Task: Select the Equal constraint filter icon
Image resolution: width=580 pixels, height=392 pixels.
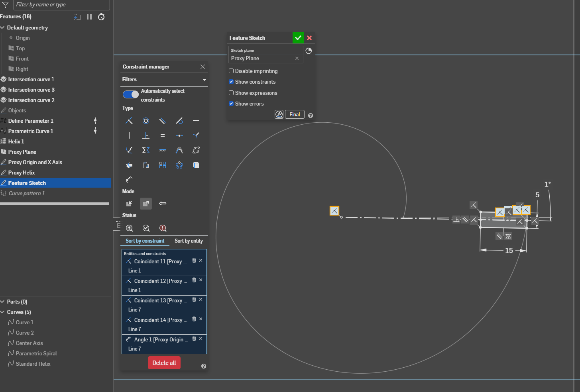Action: click(162, 135)
